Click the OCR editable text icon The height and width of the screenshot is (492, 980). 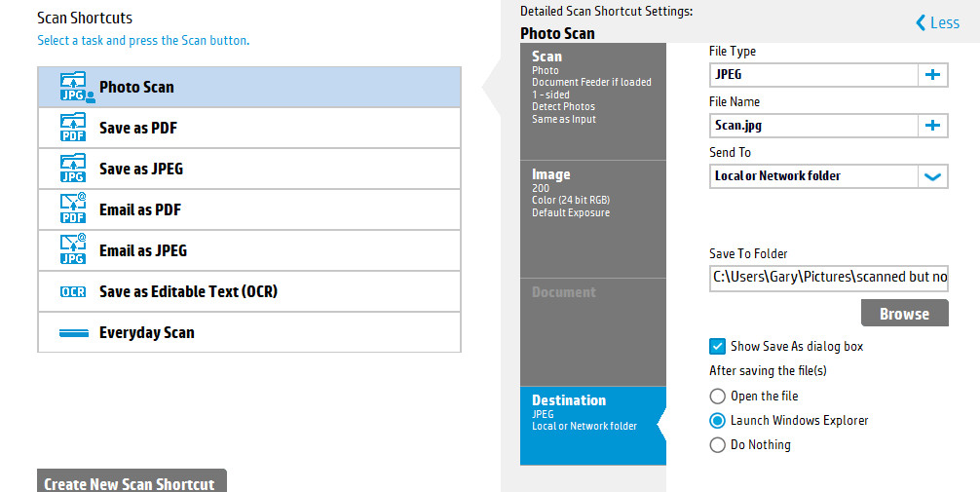[x=73, y=292]
